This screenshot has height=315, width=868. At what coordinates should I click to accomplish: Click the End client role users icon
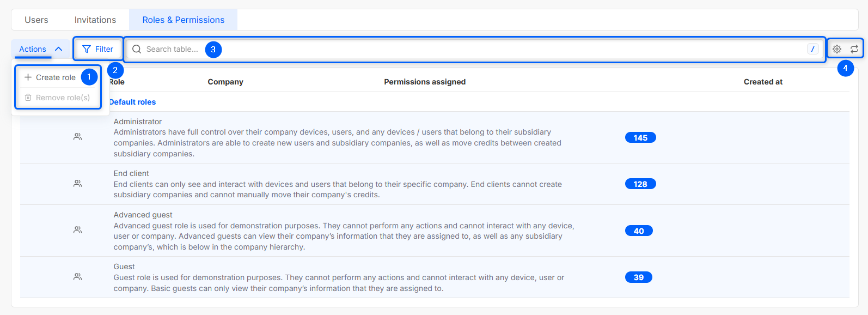(78, 184)
